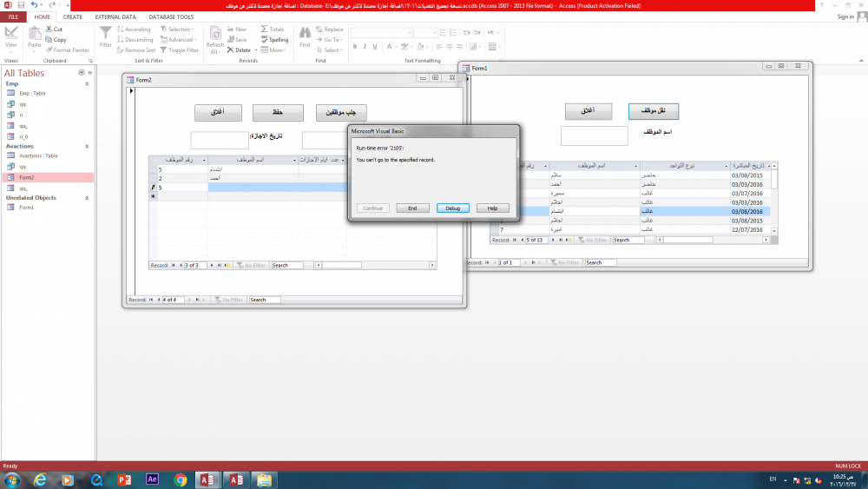Switch to the DATABASE TOOLS ribbon tab
Viewport: 868px width, 489px height.
171,17
